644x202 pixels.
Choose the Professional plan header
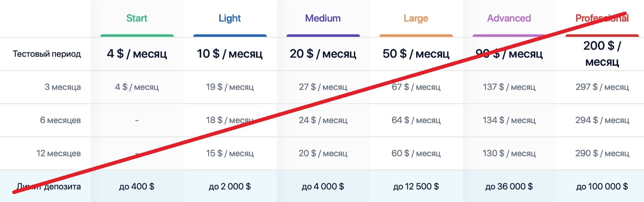602,19
